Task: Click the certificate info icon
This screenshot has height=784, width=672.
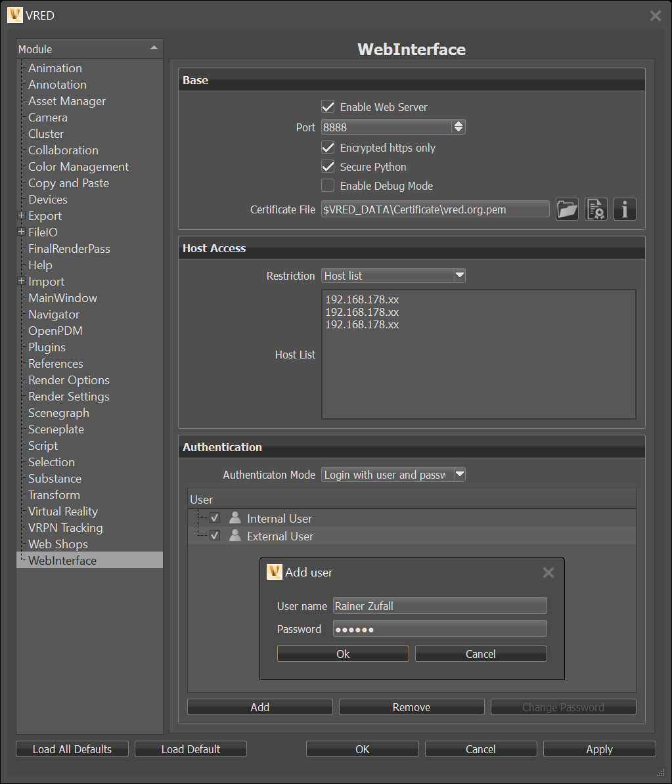Action: (x=624, y=209)
